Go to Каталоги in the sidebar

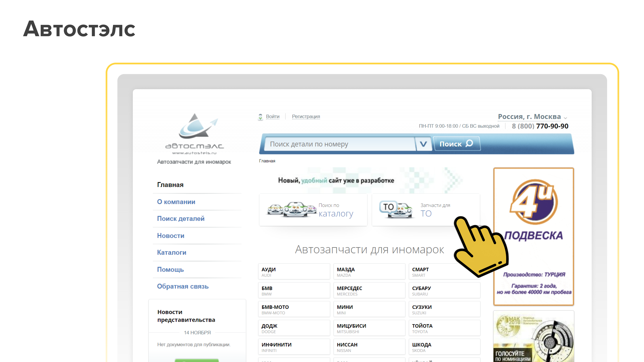(172, 252)
